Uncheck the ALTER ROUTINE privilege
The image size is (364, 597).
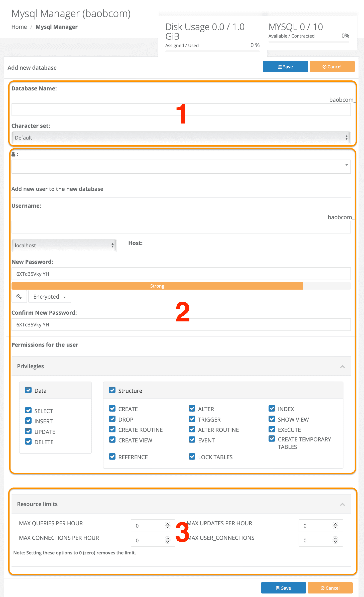192,429
